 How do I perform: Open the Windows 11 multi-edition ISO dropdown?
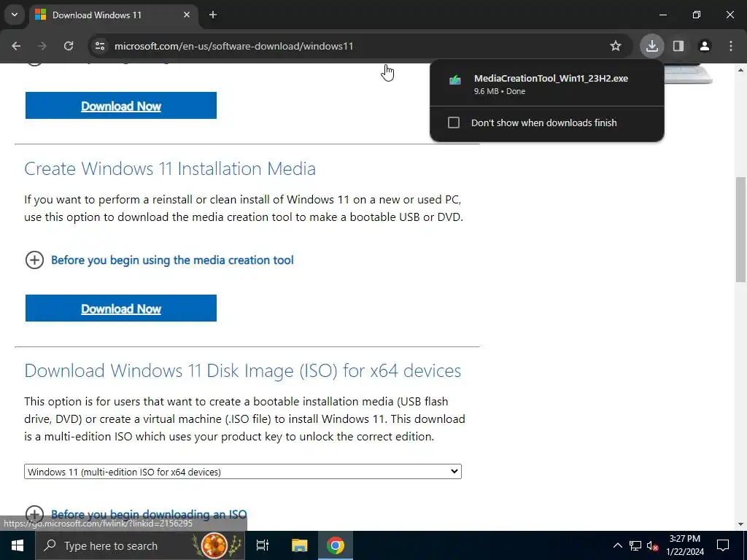(242, 472)
